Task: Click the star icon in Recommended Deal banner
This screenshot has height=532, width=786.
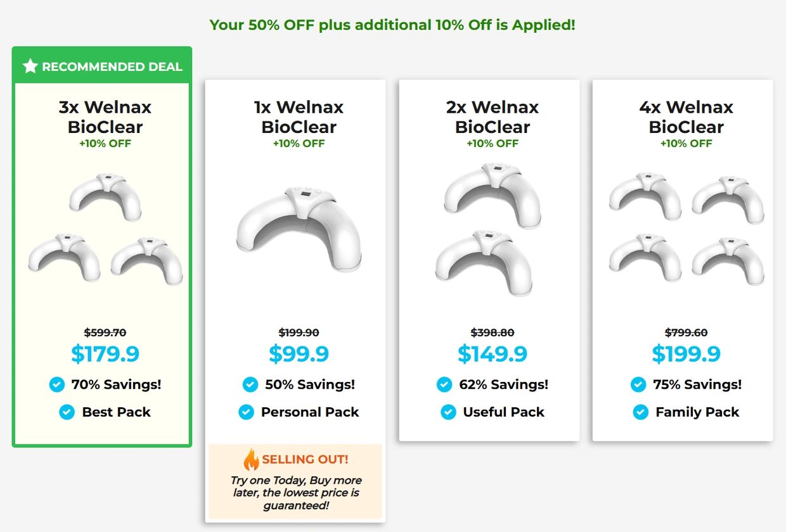Action: (x=30, y=66)
